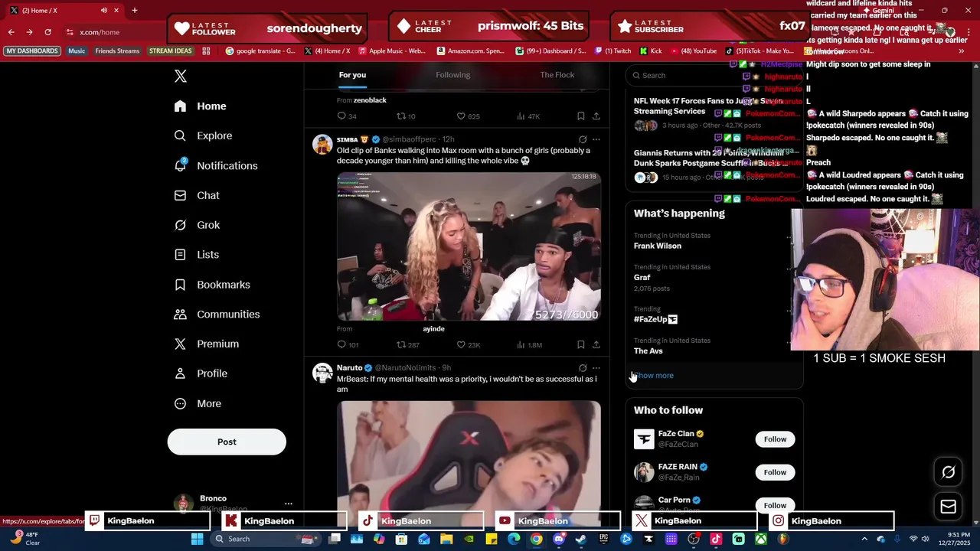Click Show more under What's happening
The height and width of the screenshot is (551, 980).
tap(655, 376)
